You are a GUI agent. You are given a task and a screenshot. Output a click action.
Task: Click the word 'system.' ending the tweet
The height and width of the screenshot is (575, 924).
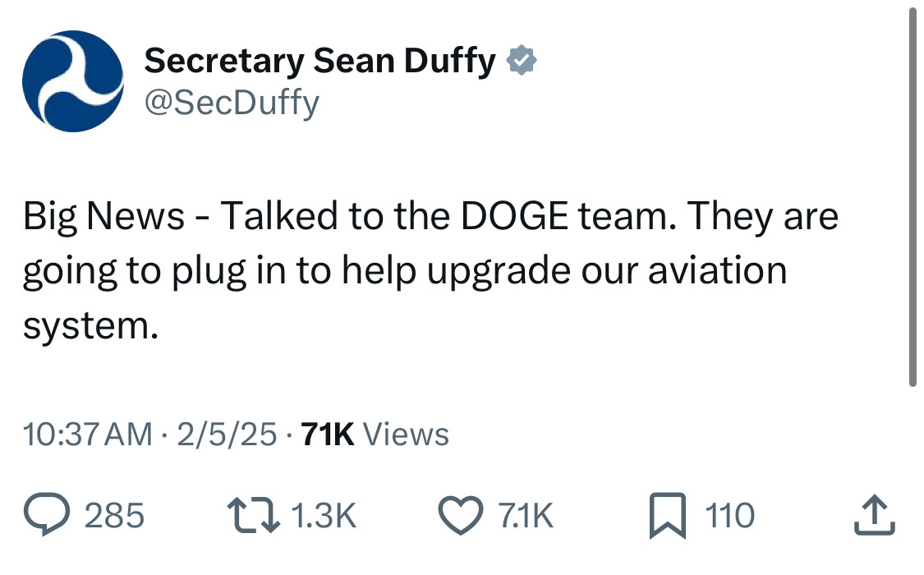[x=90, y=326]
